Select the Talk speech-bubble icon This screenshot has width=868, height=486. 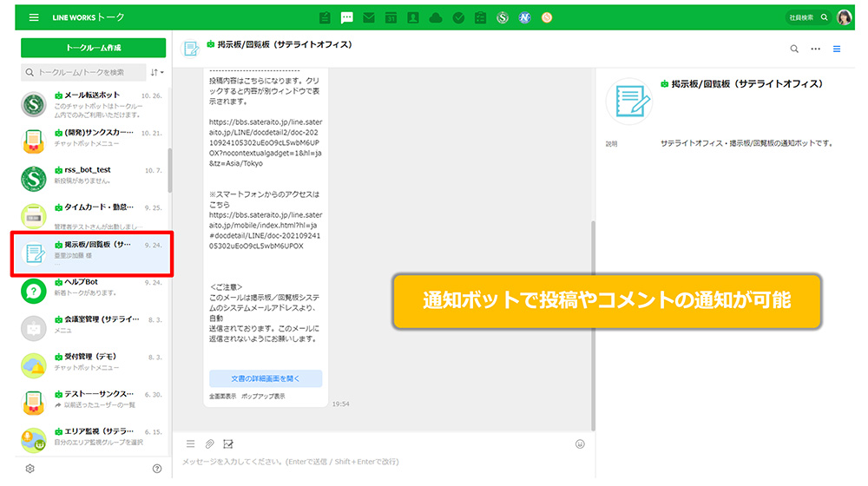click(347, 17)
